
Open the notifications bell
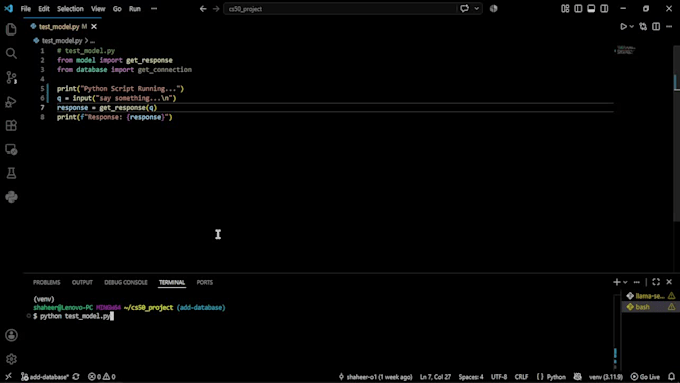pyautogui.click(x=671, y=376)
